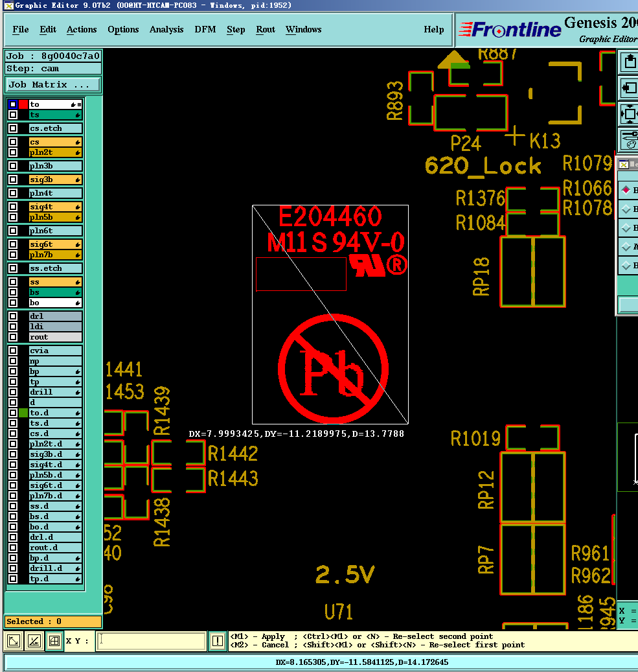This screenshot has width=638, height=672.
Task: Click the Step: cam label
Action: coord(53,69)
